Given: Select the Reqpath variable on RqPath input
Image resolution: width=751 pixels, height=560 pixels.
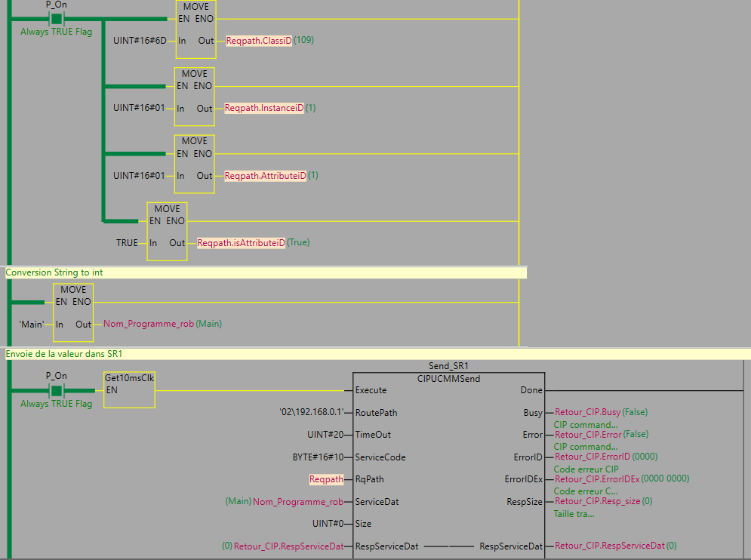Looking at the screenshot, I should click(326, 479).
